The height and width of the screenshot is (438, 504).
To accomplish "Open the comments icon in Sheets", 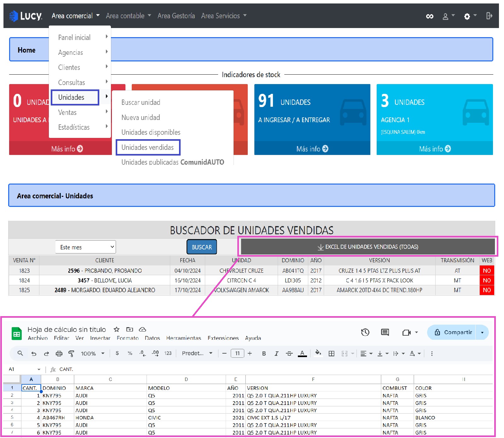I will click(385, 332).
